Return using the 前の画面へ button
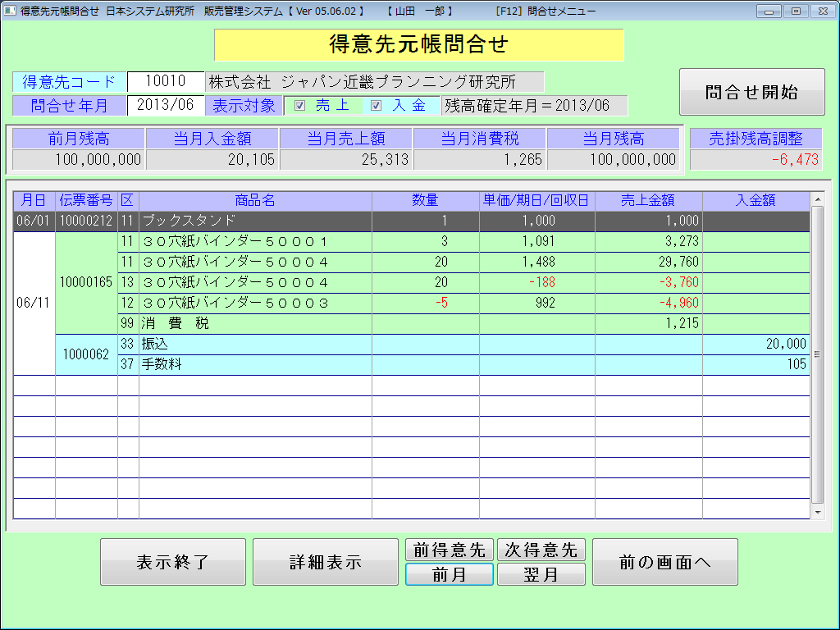Viewport: 840px width, 630px height. (x=664, y=562)
